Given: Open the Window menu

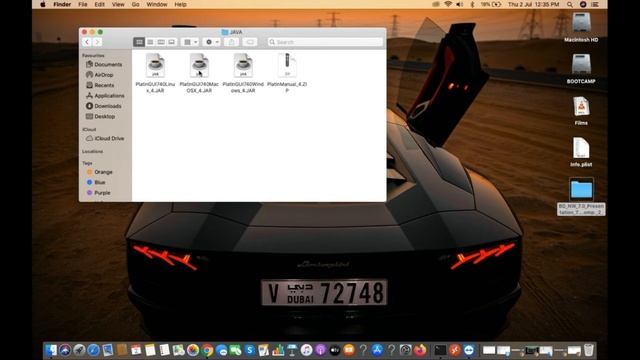Looking at the screenshot, I should pos(157,4).
